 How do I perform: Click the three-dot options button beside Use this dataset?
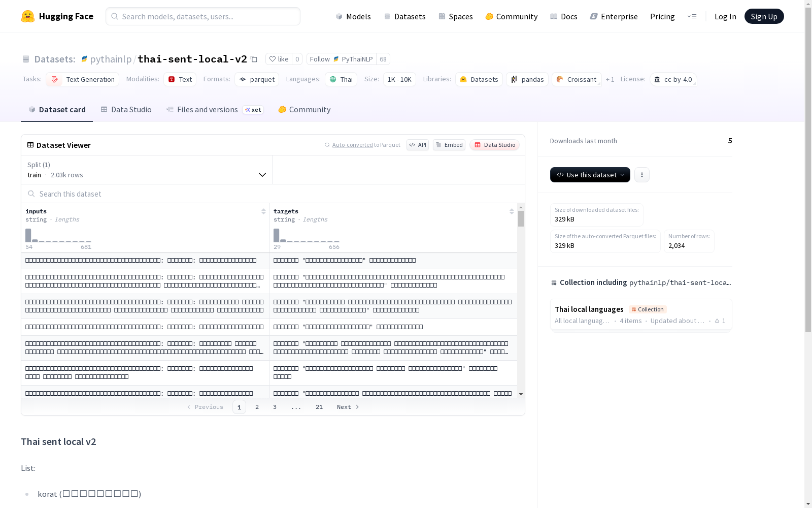(x=642, y=175)
